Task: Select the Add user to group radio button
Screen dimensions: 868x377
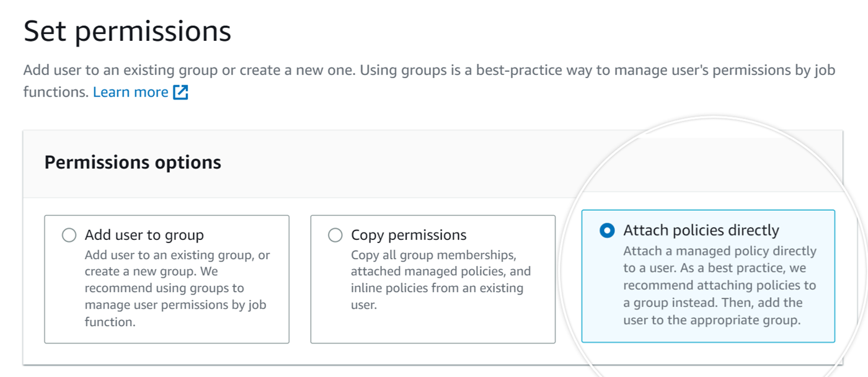Action: coord(69,235)
